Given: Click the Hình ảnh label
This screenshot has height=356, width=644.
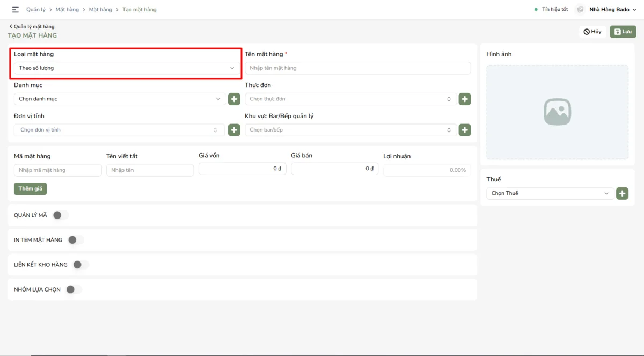Looking at the screenshot, I should (499, 54).
